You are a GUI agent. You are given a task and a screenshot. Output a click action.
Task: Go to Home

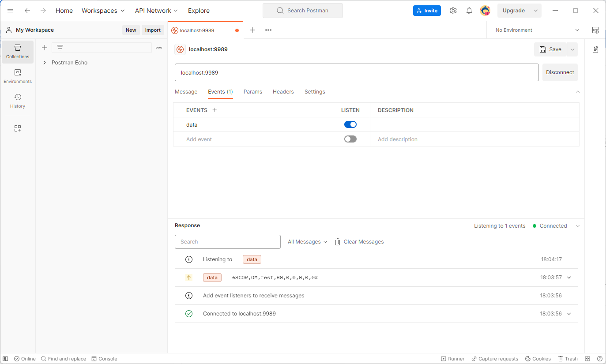click(64, 11)
